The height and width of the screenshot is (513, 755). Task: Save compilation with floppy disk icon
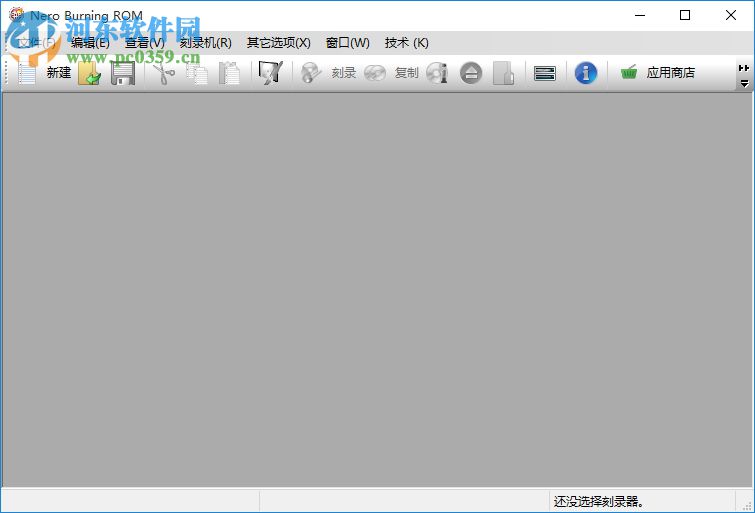pyautogui.click(x=123, y=73)
